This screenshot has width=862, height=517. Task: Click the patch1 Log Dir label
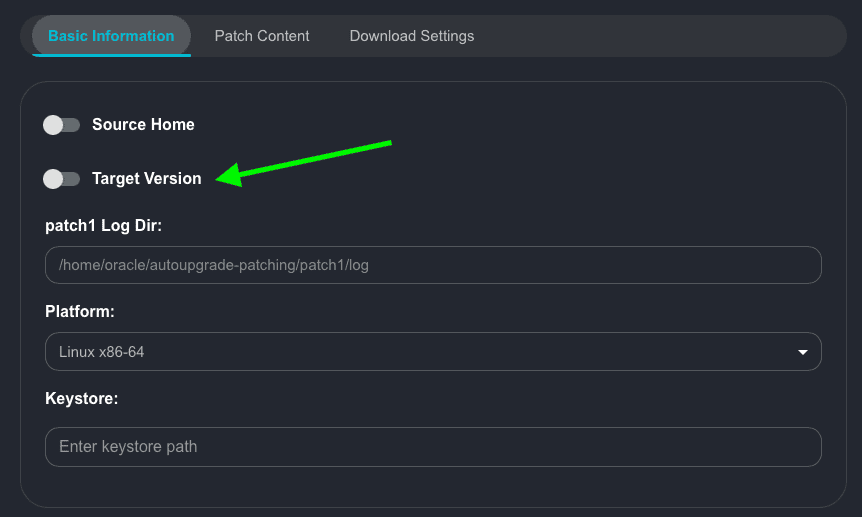tap(103, 226)
